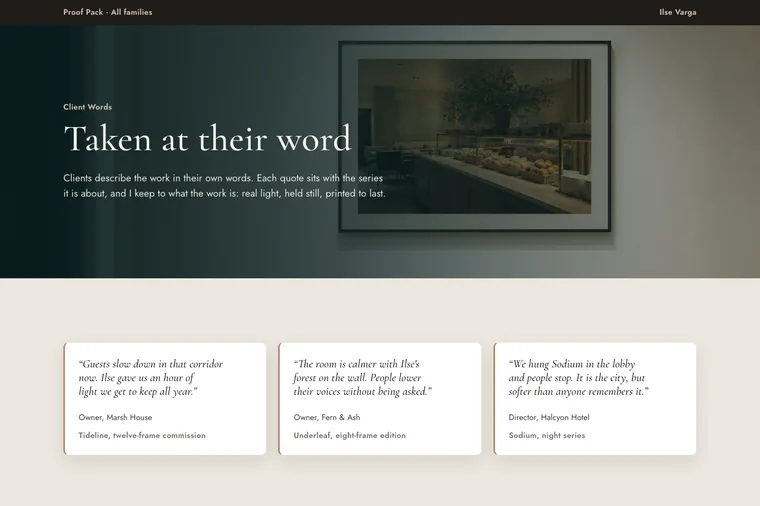Click the quote 'We hung Sodium in the lobby'

coord(579,378)
